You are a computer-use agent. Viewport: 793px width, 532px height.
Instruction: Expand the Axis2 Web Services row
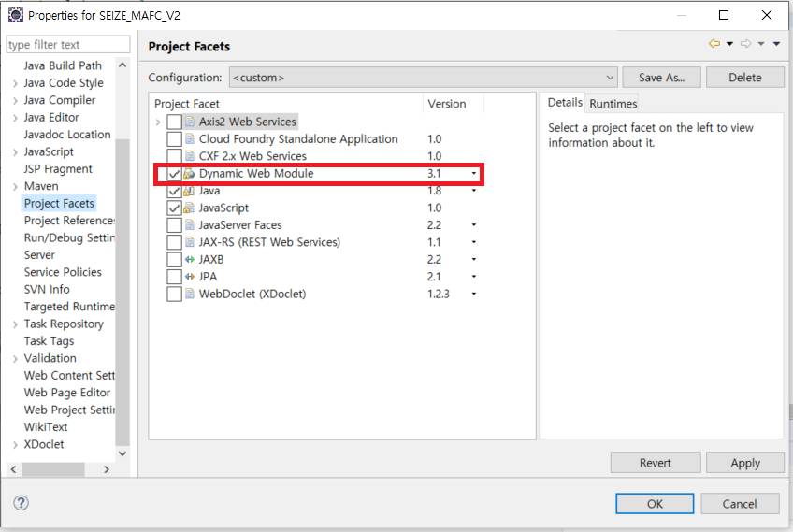158,122
